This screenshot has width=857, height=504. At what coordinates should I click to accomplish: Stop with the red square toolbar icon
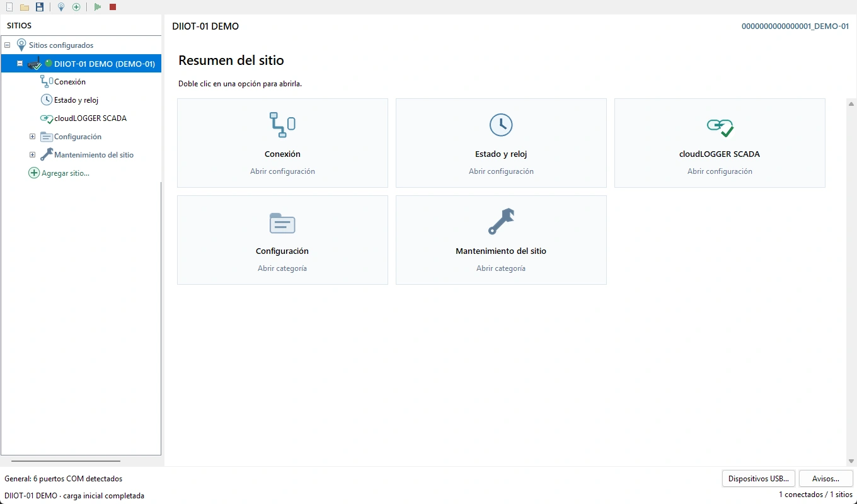pos(113,7)
